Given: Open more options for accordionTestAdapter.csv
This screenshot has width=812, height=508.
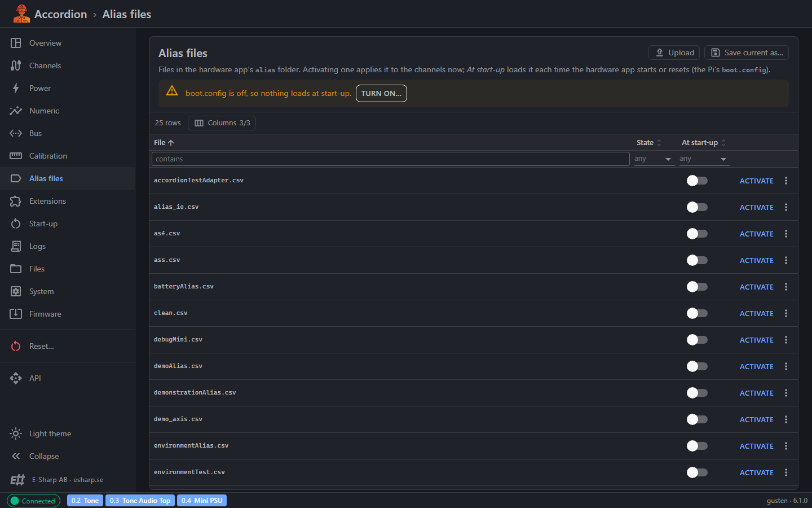Looking at the screenshot, I should pos(786,181).
